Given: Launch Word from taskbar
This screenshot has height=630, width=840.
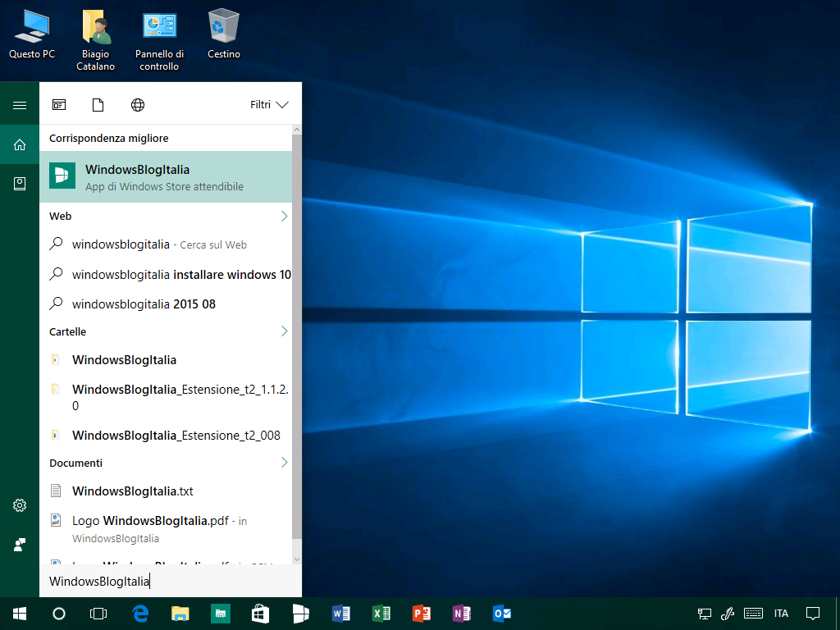Looking at the screenshot, I should (x=340, y=614).
